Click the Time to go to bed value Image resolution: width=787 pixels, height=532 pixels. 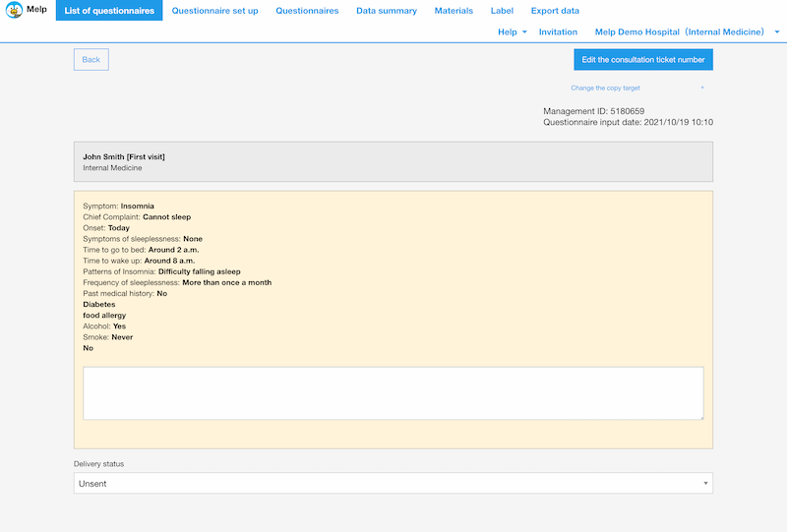point(174,250)
